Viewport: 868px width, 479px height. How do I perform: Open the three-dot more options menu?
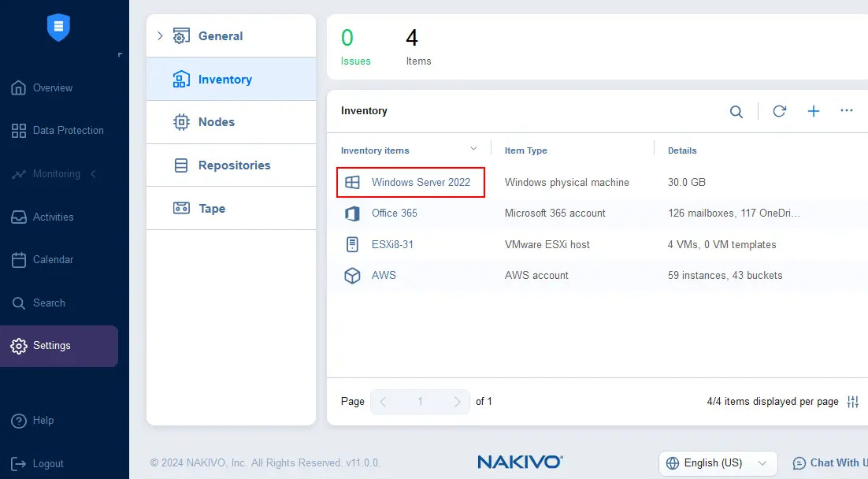point(847,111)
